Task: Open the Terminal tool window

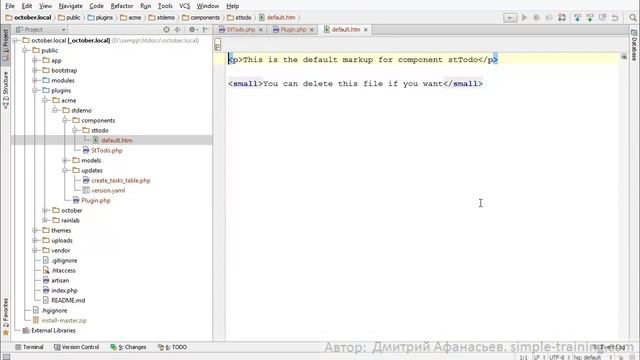Action: 29,347
